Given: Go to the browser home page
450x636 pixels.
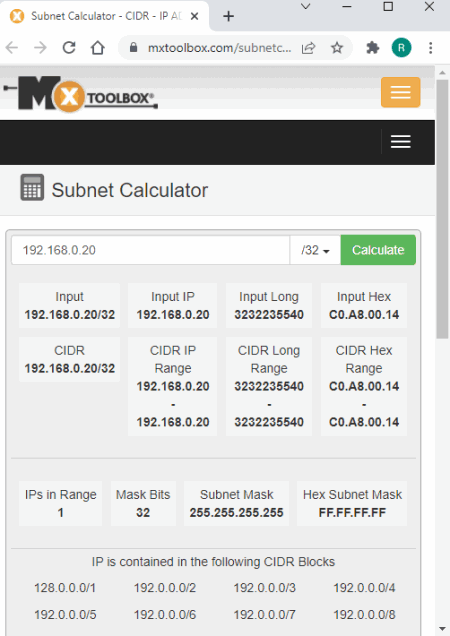Looking at the screenshot, I should [x=97, y=48].
